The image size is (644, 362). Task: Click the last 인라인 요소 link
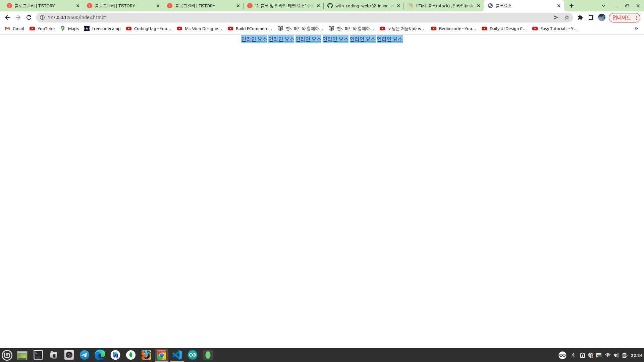(x=389, y=39)
